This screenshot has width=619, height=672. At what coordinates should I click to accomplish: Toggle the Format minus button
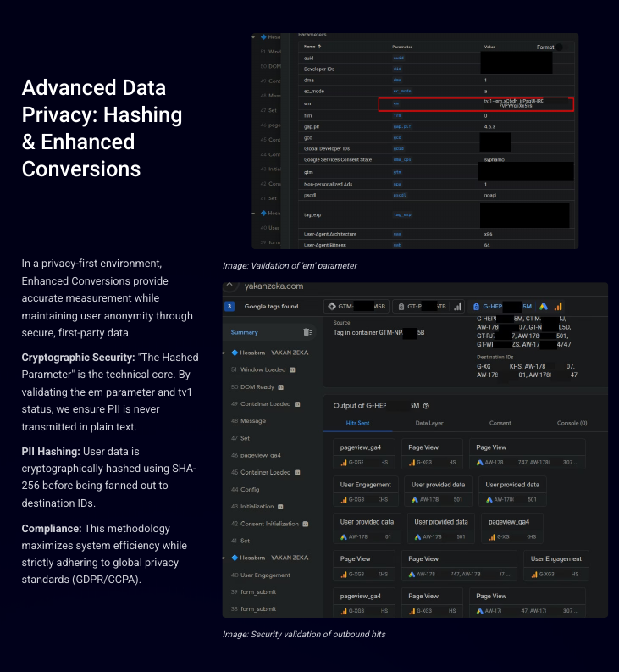[x=559, y=47]
